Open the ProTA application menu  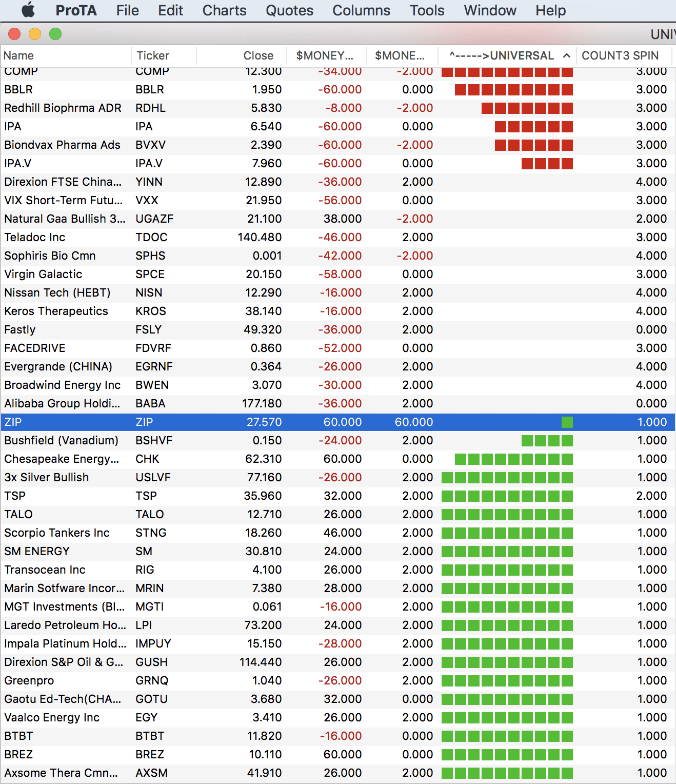click(76, 10)
